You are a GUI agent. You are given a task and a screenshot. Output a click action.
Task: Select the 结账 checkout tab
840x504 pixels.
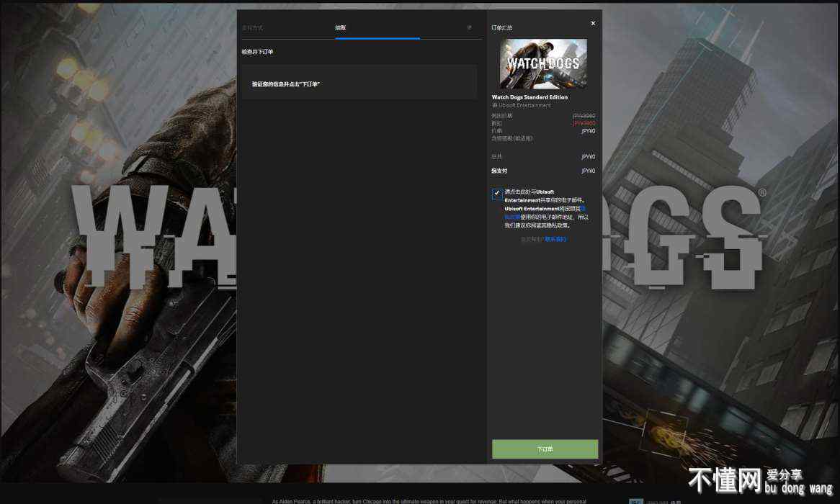tap(340, 28)
